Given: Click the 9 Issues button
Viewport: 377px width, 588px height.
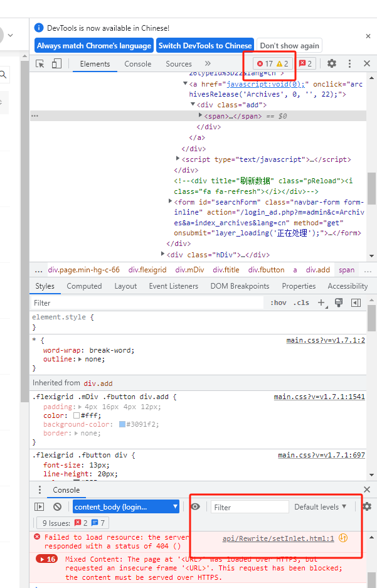Looking at the screenshot, I should (73, 523).
